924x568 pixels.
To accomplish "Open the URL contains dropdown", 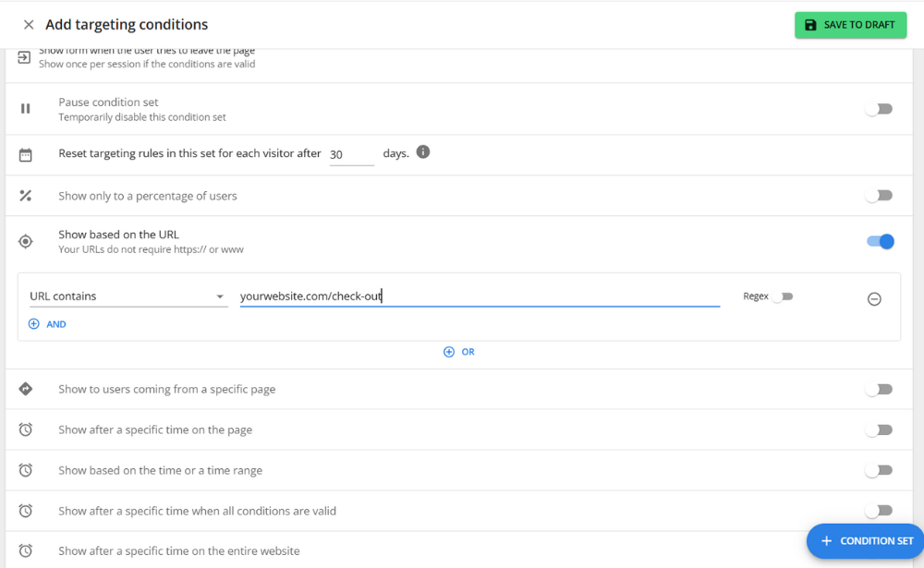I will (x=128, y=296).
